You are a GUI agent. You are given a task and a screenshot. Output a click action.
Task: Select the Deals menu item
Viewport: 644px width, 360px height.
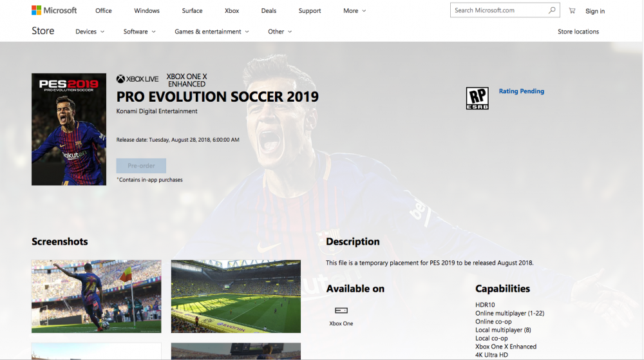[x=269, y=11]
